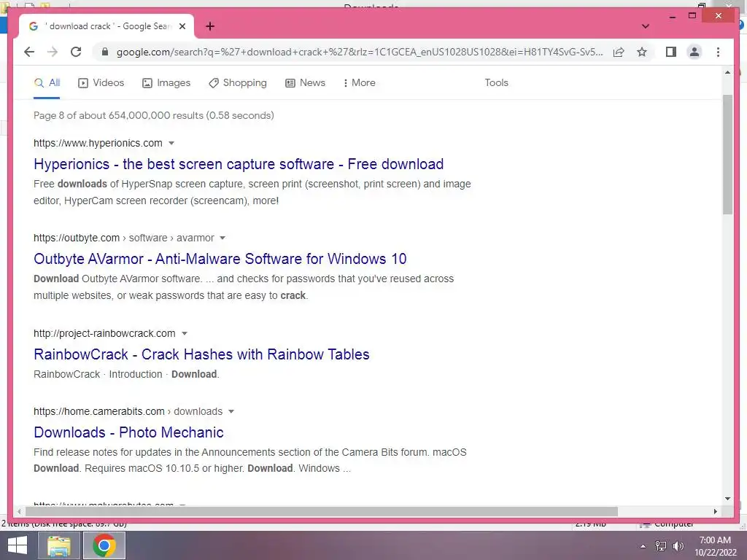The width and height of the screenshot is (747, 560).
Task: Switch to Videos results
Action: pos(101,83)
